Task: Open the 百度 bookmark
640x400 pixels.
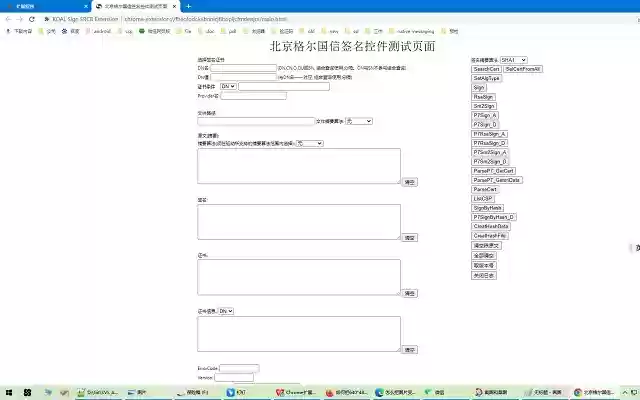Action: pos(71,31)
